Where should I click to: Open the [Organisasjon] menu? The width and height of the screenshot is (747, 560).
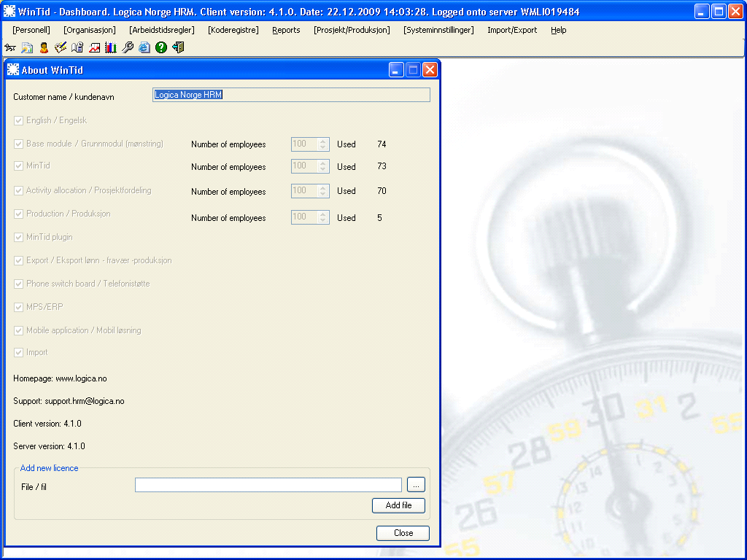[90, 30]
